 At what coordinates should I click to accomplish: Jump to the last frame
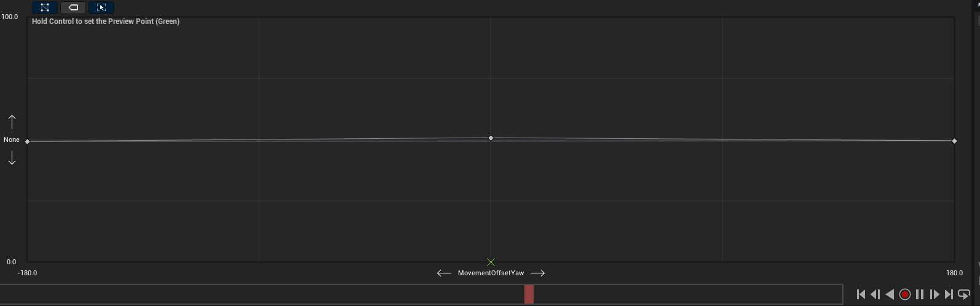point(949,294)
